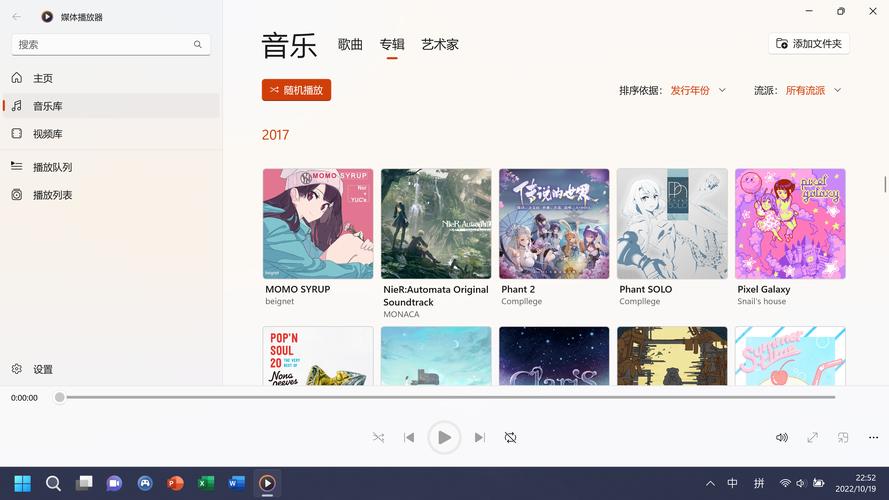The image size is (889, 500).
Task: Open the more options ellipsis menu
Action: pyautogui.click(x=873, y=437)
